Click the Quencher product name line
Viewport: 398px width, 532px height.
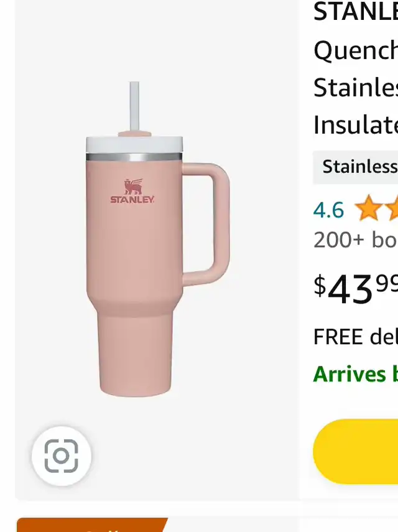click(356, 50)
